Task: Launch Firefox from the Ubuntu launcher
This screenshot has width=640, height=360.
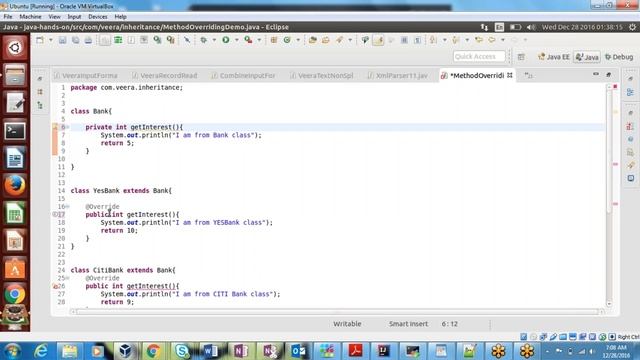Action: point(15,186)
